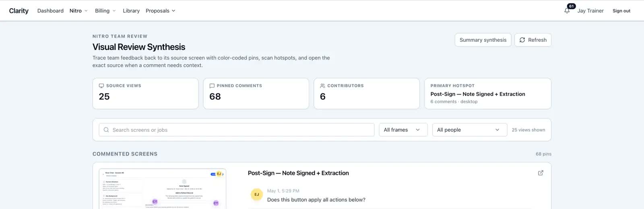
Task: Click '25 views shown' text
Action: point(528,130)
